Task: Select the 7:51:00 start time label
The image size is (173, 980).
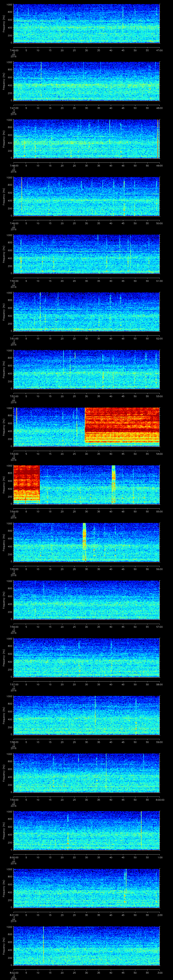Action: tap(14, 339)
